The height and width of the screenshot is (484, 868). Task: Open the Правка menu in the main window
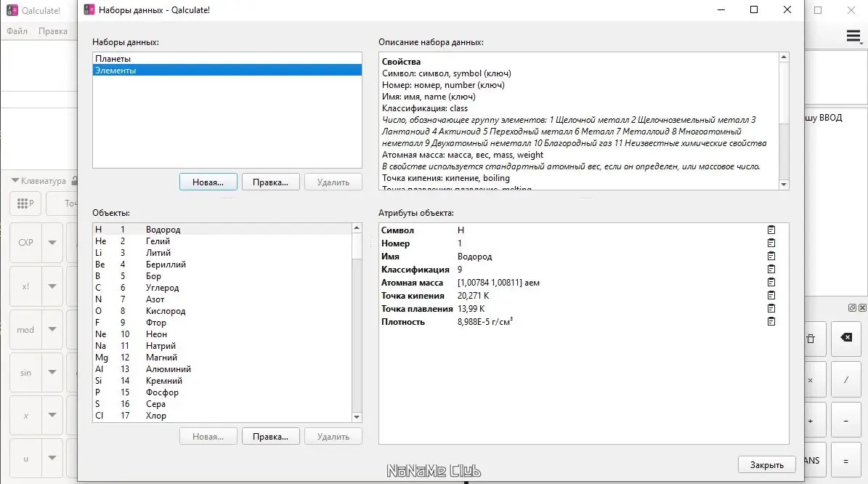(x=52, y=31)
